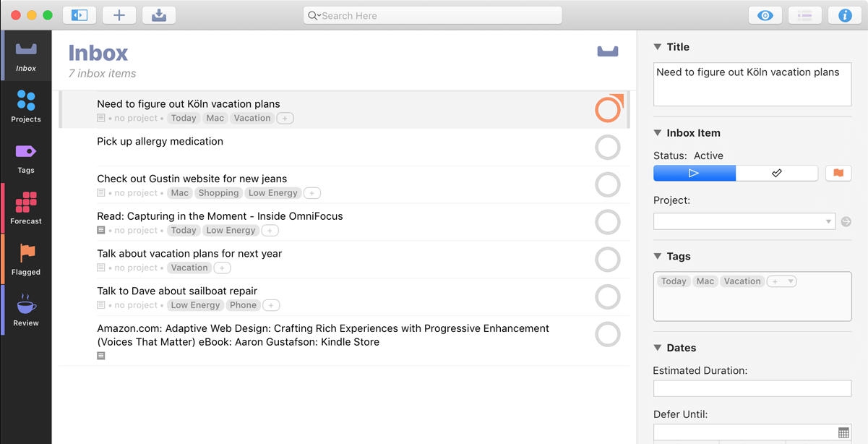
Task: Open the Review perspective
Action: [26, 309]
